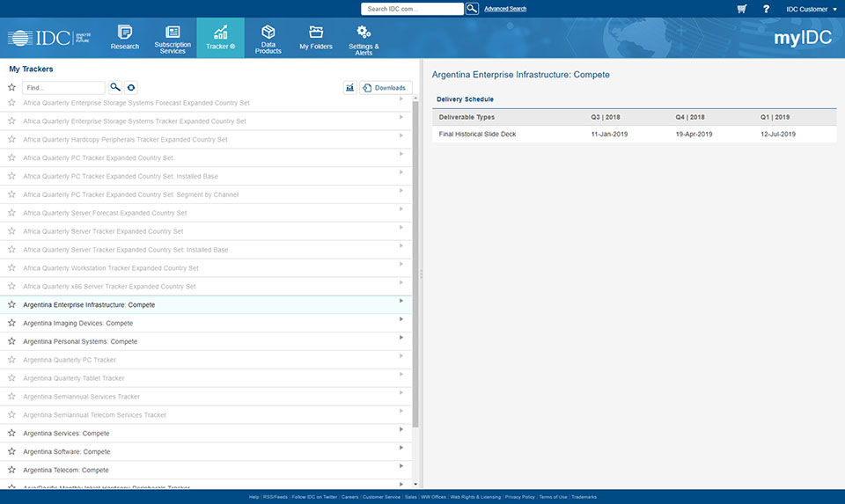Star Argentina Enterprise Infrastructure: Compete
Viewport: 845px width, 504px height.
(11, 304)
